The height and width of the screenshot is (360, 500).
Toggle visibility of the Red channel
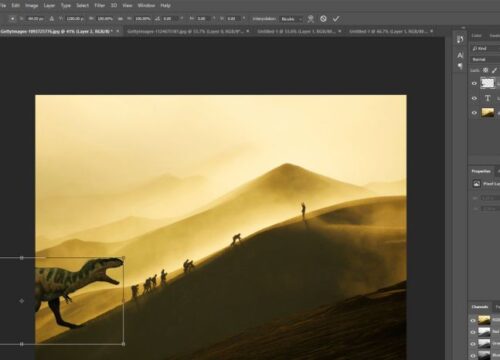473,332
